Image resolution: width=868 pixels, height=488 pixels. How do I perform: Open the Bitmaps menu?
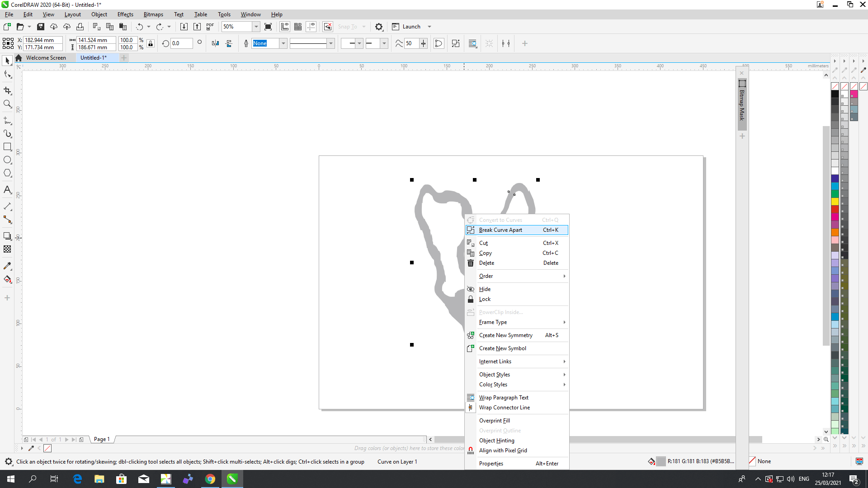click(x=153, y=14)
